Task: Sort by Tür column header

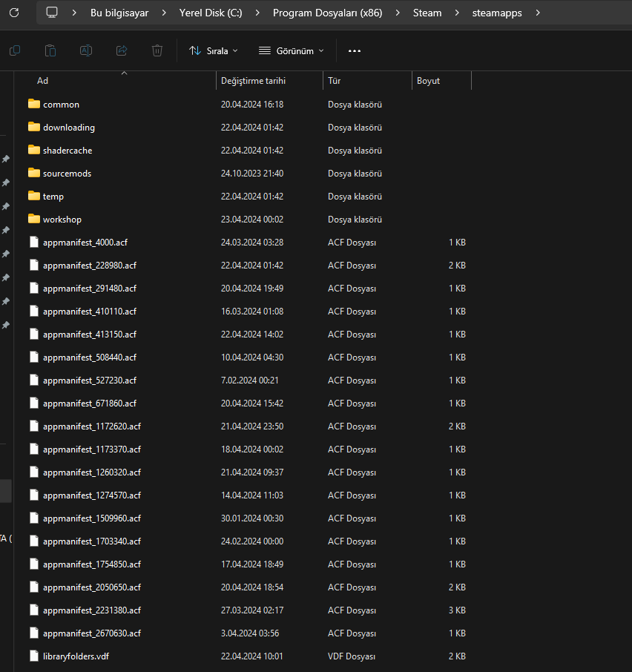Action: pyautogui.click(x=335, y=81)
